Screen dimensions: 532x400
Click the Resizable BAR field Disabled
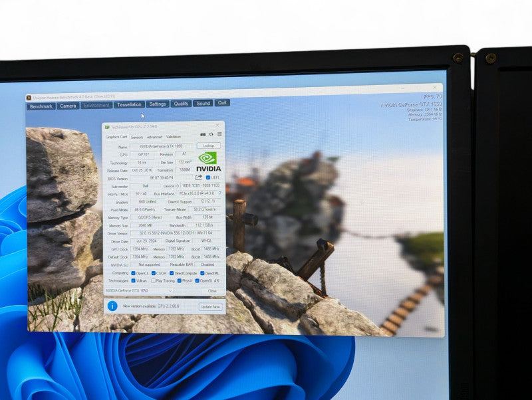click(x=207, y=264)
